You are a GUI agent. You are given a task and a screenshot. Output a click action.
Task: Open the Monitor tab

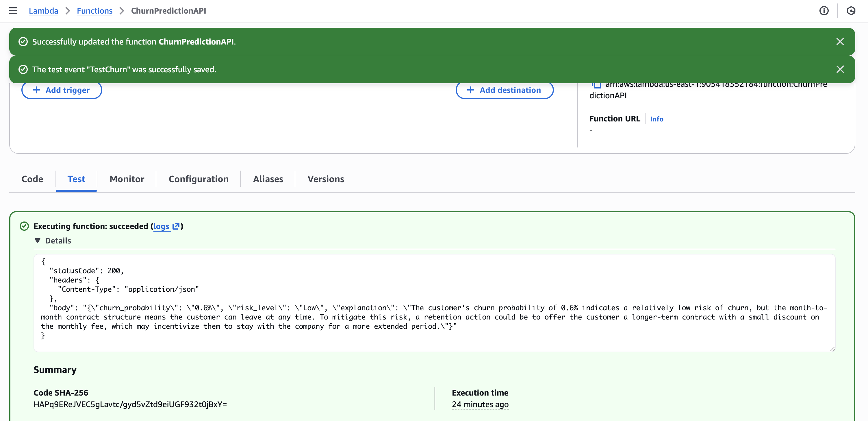[127, 179]
